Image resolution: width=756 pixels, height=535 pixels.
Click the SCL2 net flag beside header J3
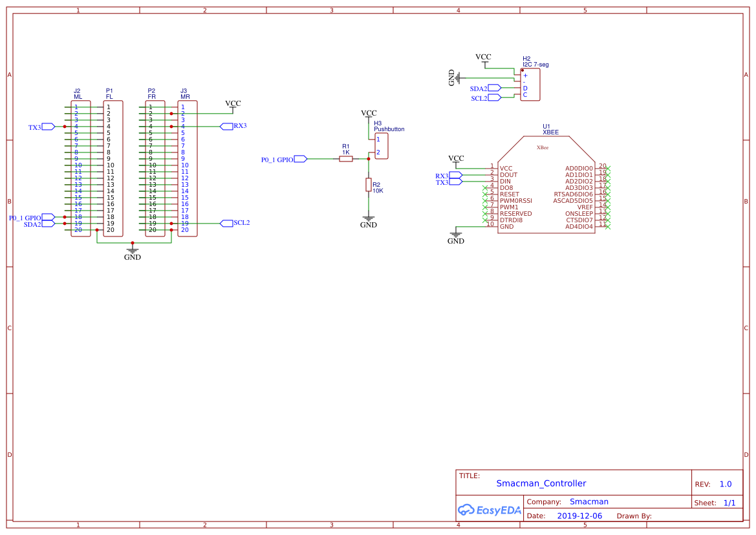(x=226, y=224)
